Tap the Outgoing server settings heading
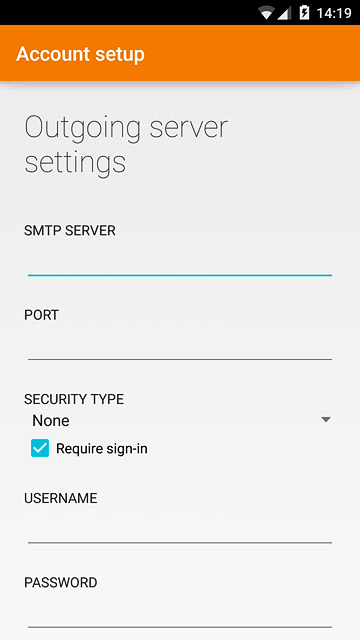 pos(126,145)
